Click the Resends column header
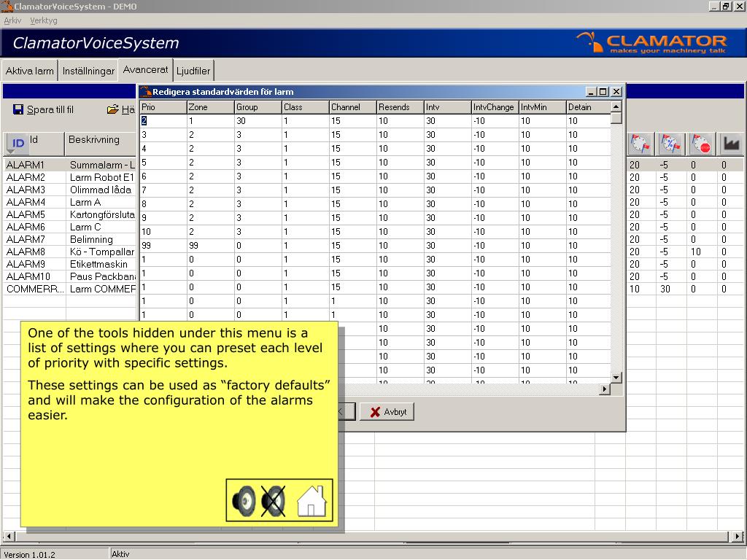747x560 pixels. click(400, 107)
